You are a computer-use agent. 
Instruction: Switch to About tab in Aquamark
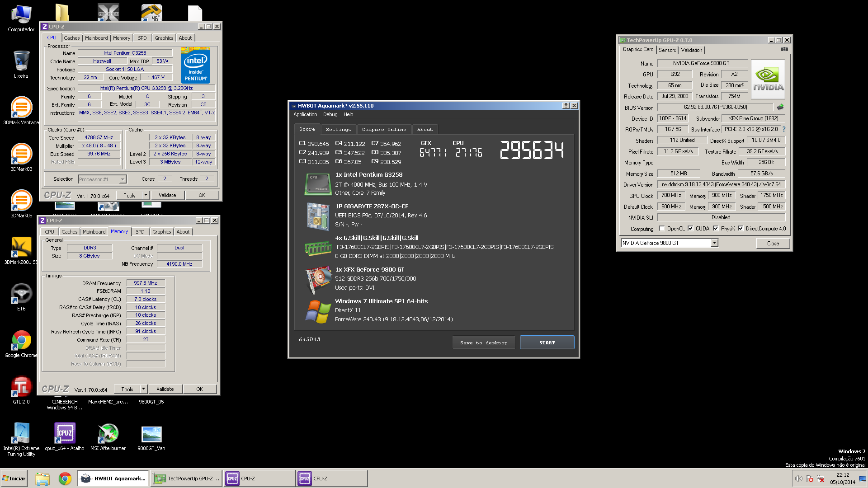coord(425,129)
